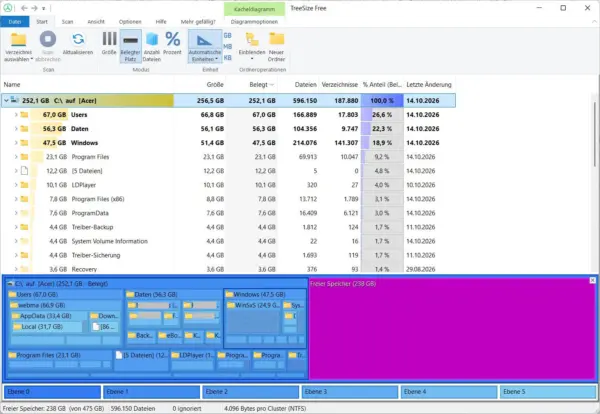The height and width of the screenshot is (414, 600).
Task: Open the quick access toolbar dropdown arrow
Action: pyautogui.click(x=44, y=8)
